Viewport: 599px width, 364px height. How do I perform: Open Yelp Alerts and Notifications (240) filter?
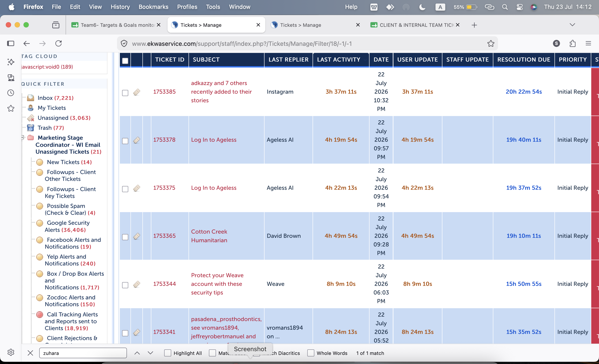click(x=70, y=260)
